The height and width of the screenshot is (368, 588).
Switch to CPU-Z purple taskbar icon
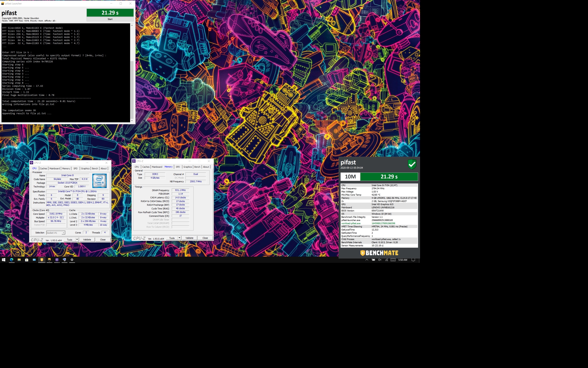57,260
